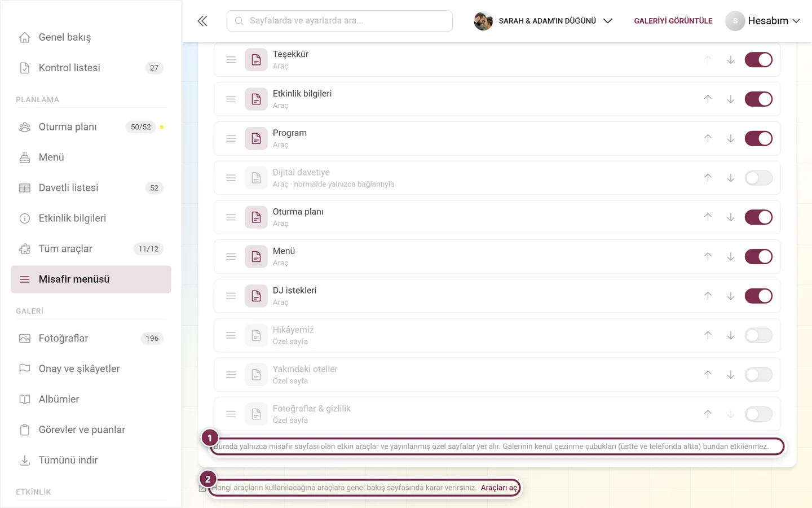The image size is (812, 508).
Task: Select Tüm araçlar sidebar item
Action: tap(91, 249)
